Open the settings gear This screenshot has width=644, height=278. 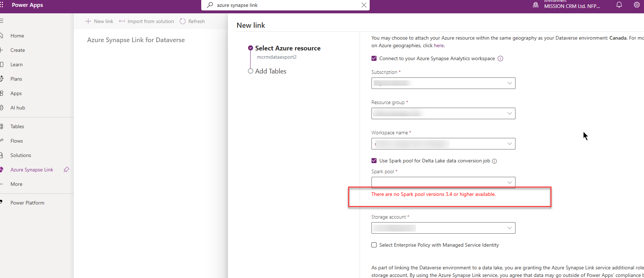(x=636, y=5)
